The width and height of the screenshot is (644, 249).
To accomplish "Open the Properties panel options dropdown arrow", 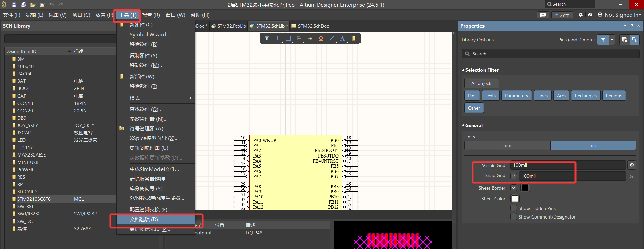I will coord(625,26).
